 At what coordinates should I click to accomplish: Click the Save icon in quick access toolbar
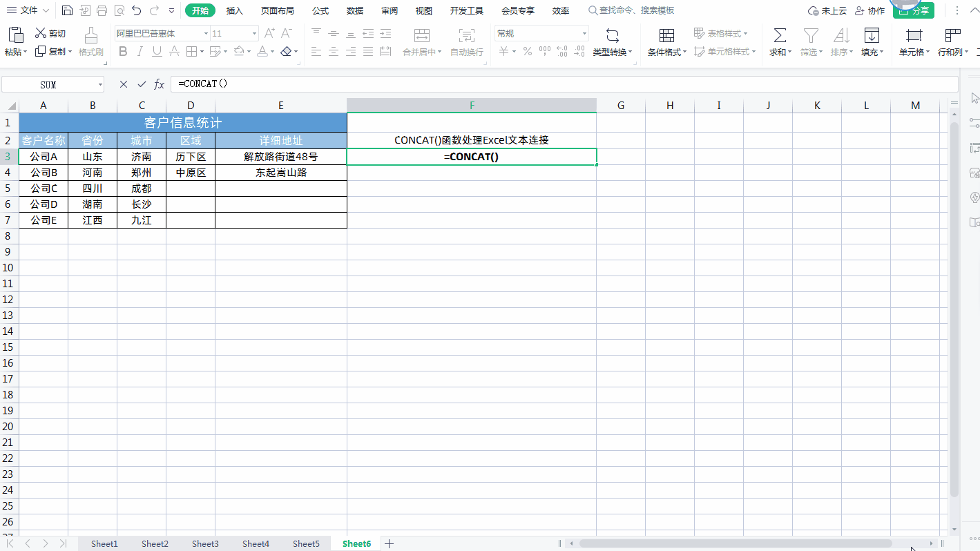[x=67, y=10]
